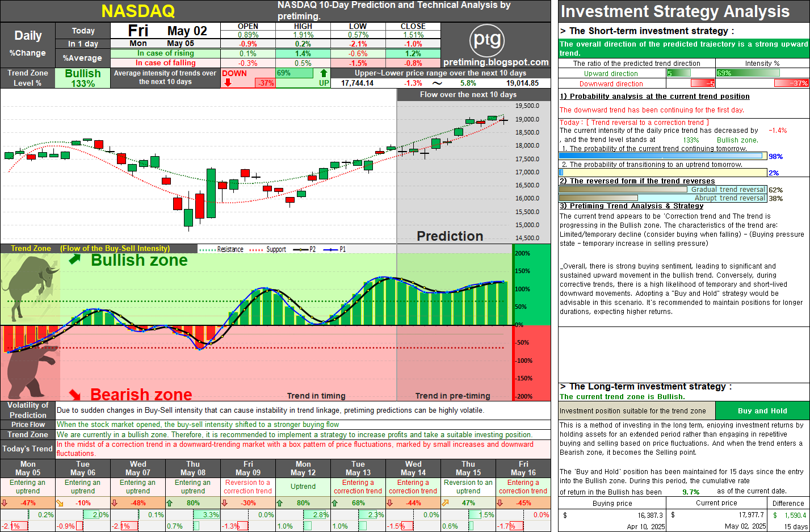Screen dimensions: 810x532
Task: Select the Mon May 05 column header
Action: (28, 468)
